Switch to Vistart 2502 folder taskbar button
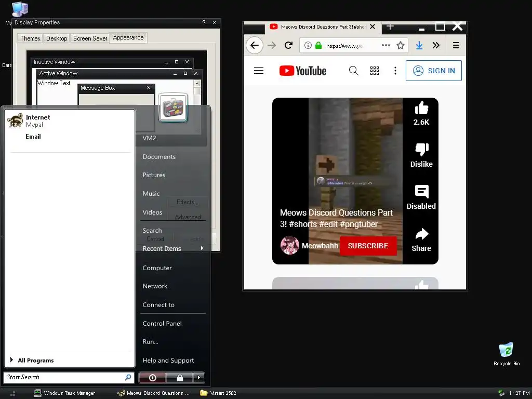Image resolution: width=532 pixels, height=399 pixels. pyautogui.click(x=218, y=393)
